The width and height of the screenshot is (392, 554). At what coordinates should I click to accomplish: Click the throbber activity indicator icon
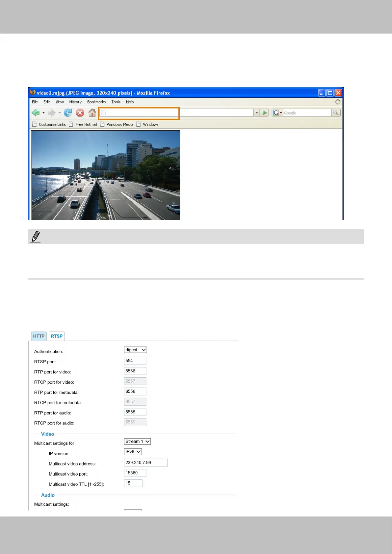pyautogui.click(x=337, y=102)
